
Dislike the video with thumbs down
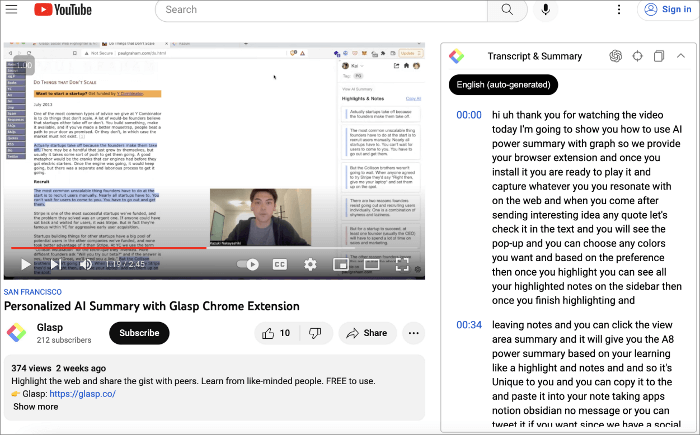click(x=315, y=333)
